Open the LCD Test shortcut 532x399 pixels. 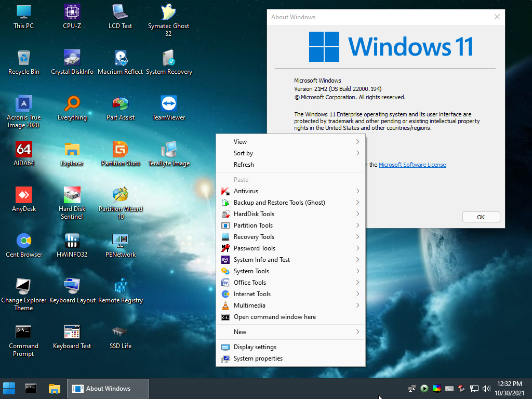click(120, 17)
